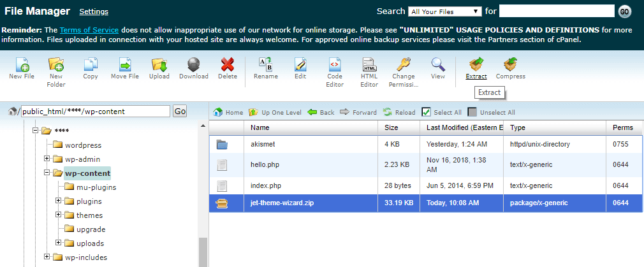Screen dimensions: 644x267
Task: Select the jet-theme-wizard.zip file name
Action: (x=284, y=203)
